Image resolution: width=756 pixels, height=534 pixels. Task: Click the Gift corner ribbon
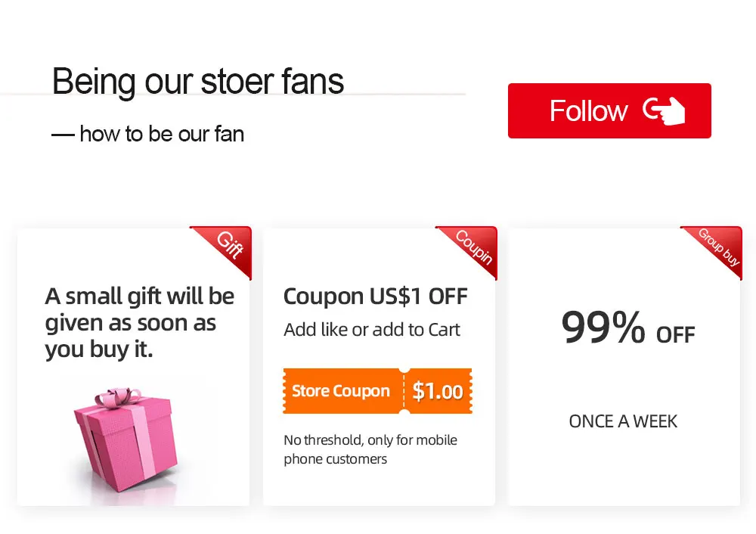tap(228, 244)
